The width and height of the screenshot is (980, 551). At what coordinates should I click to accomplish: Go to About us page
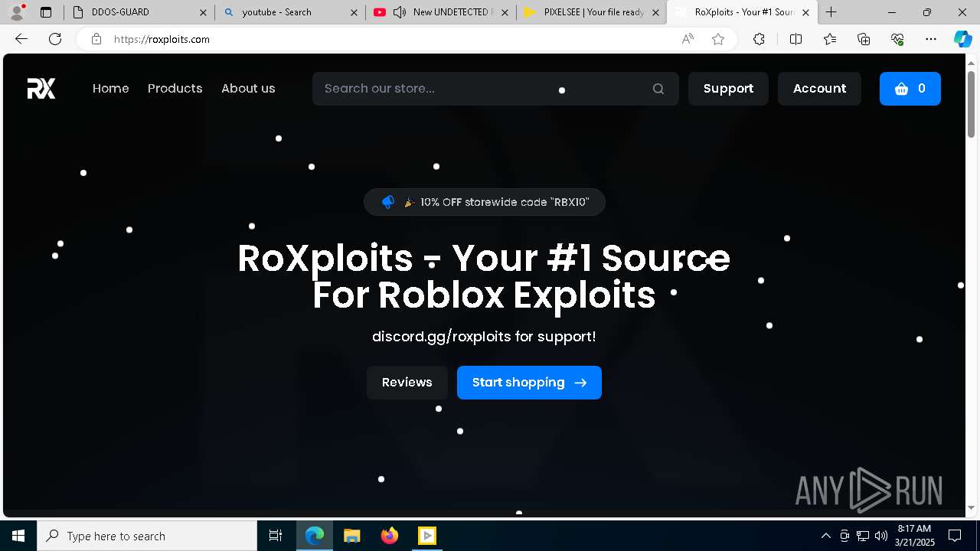[x=248, y=89]
